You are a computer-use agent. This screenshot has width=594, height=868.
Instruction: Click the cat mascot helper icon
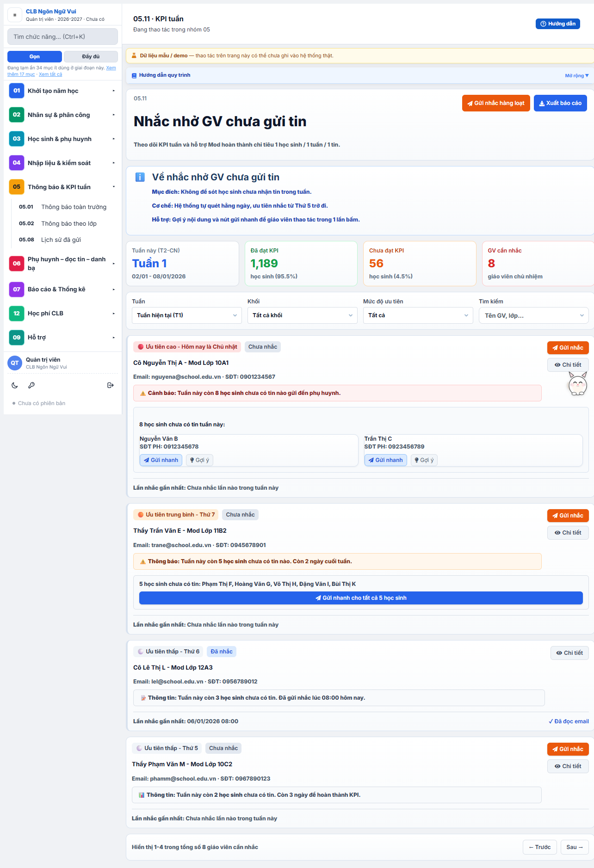pos(577,383)
